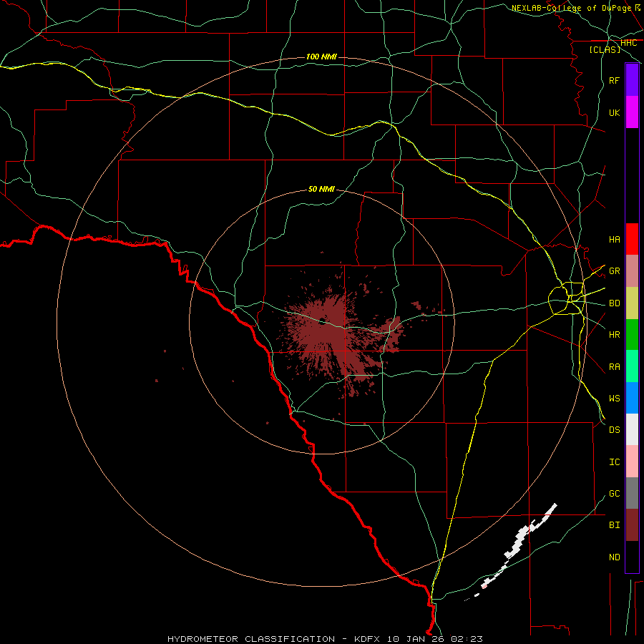Click the HR green legend swatch
The image size is (644, 644).
[632, 334]
